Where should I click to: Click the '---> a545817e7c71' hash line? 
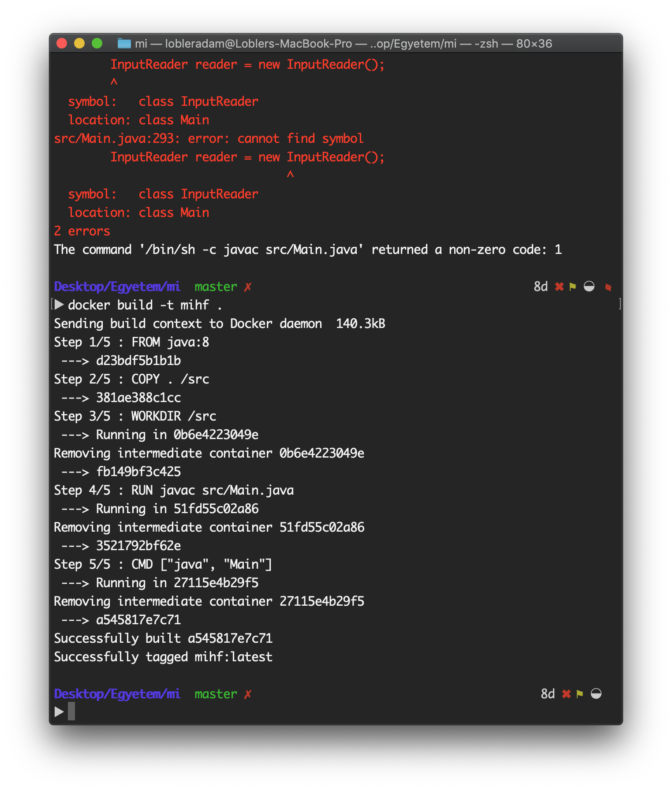(121, 620)
